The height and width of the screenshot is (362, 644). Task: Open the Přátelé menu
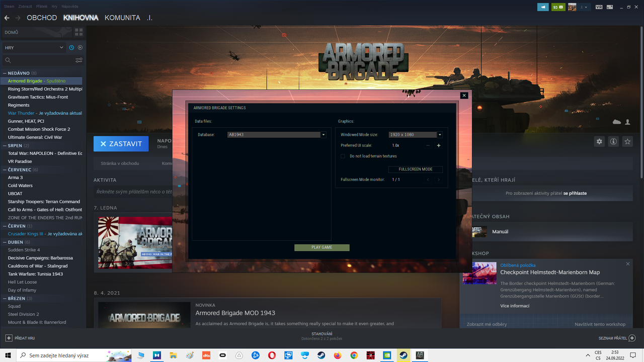pyautogui.click(x=42, y=7)
